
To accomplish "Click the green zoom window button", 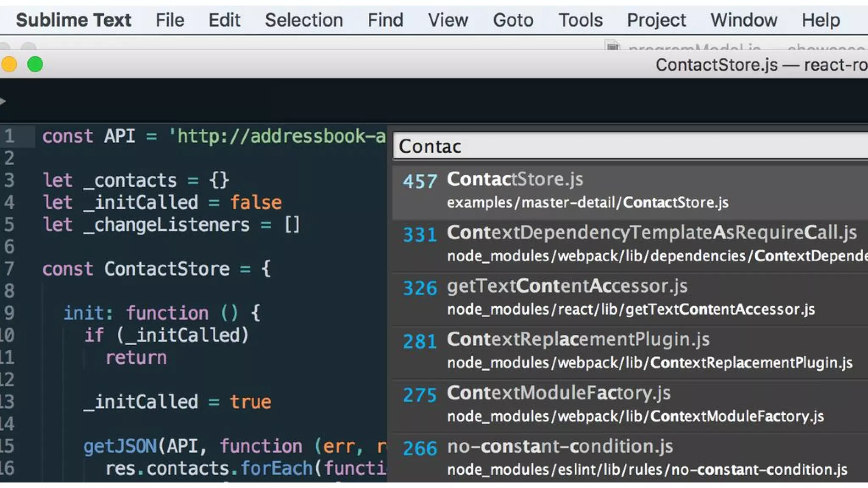I will [x=35, y=65].
